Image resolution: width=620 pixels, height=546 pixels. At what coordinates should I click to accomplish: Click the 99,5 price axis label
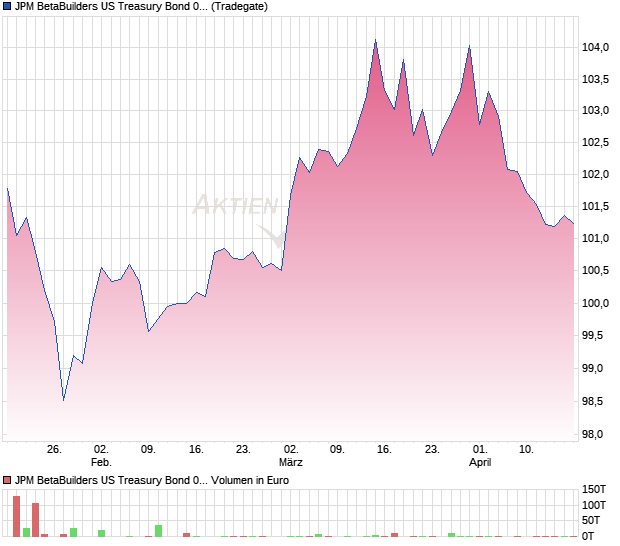(x=592, y=336)
